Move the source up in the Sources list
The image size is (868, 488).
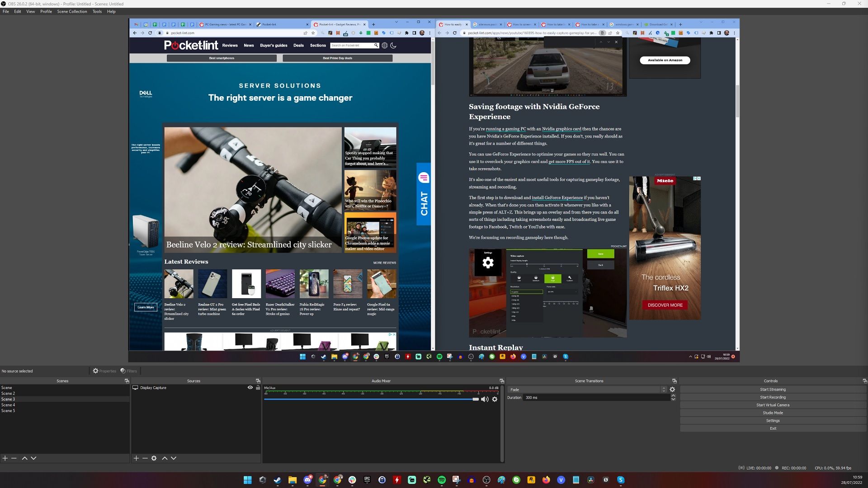[165, 458]
